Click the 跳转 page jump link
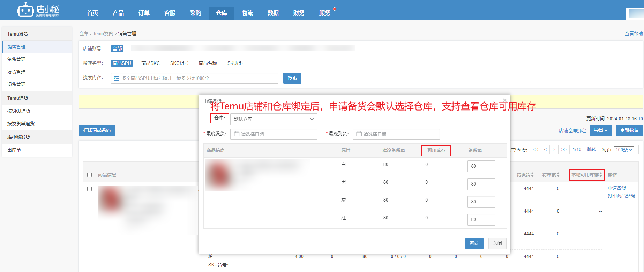Viewport: 644px width, 272px height. (592, 149)
